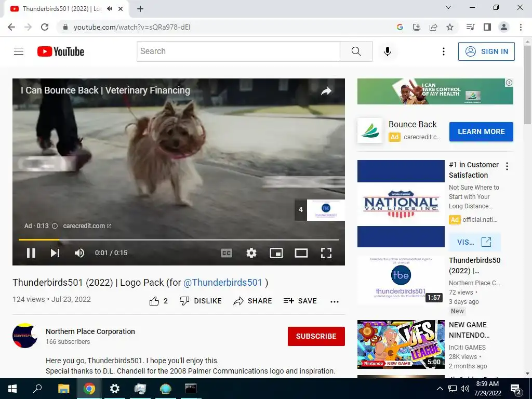Screen dimensions: 532x399
Task: Open NEW GAME NINTENDO suggested video thumbnail
Action: 401,344
